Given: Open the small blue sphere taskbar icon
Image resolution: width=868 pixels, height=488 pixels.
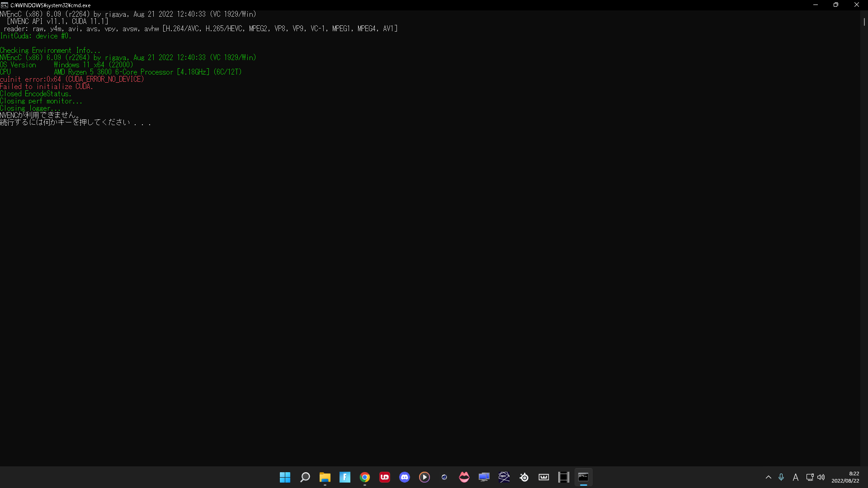Looking at the screenshot, I should 444,477.
